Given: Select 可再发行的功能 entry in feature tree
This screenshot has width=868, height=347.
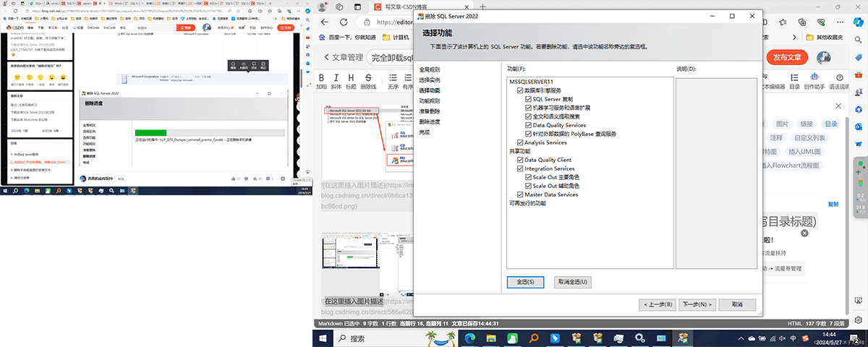Looking at the screenshot, I should point(527,204).
